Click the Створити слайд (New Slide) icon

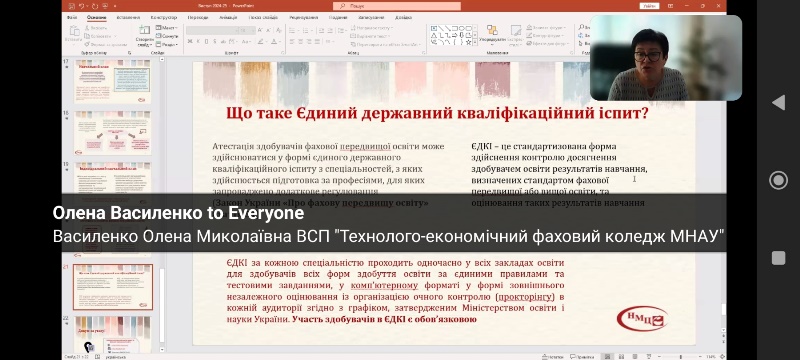pyautogui.click(x=145, y=30)
